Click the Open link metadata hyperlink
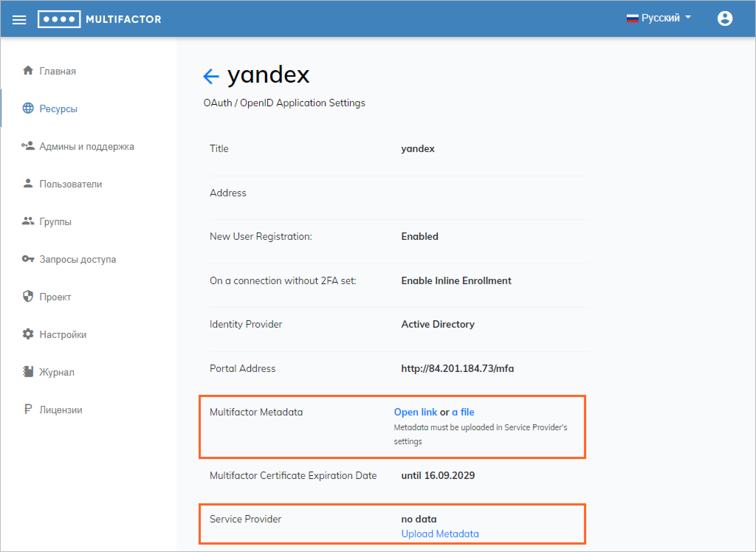 point(415,412)
